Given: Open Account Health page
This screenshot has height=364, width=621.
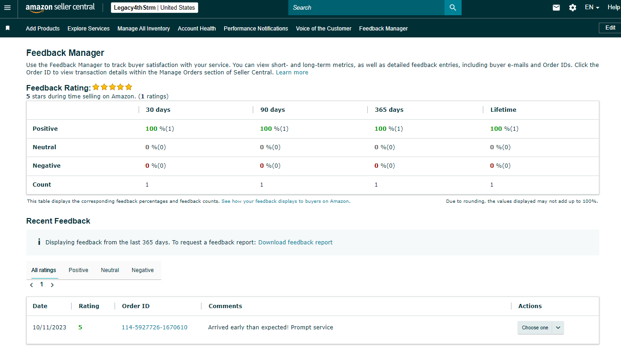Looking at the screenshot, I should point(197,28).
